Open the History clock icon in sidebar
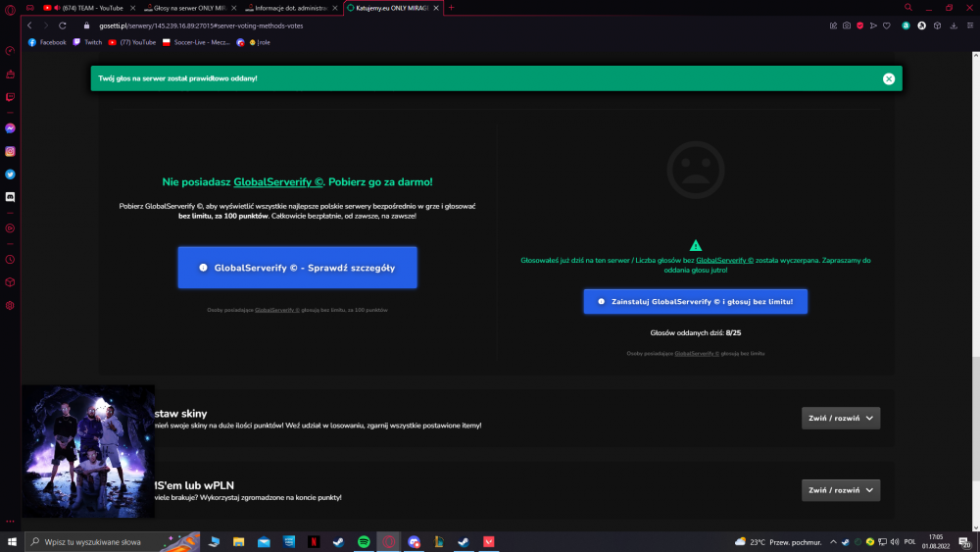The height and width of the screenshot is (552, 980). pos(10,260)
